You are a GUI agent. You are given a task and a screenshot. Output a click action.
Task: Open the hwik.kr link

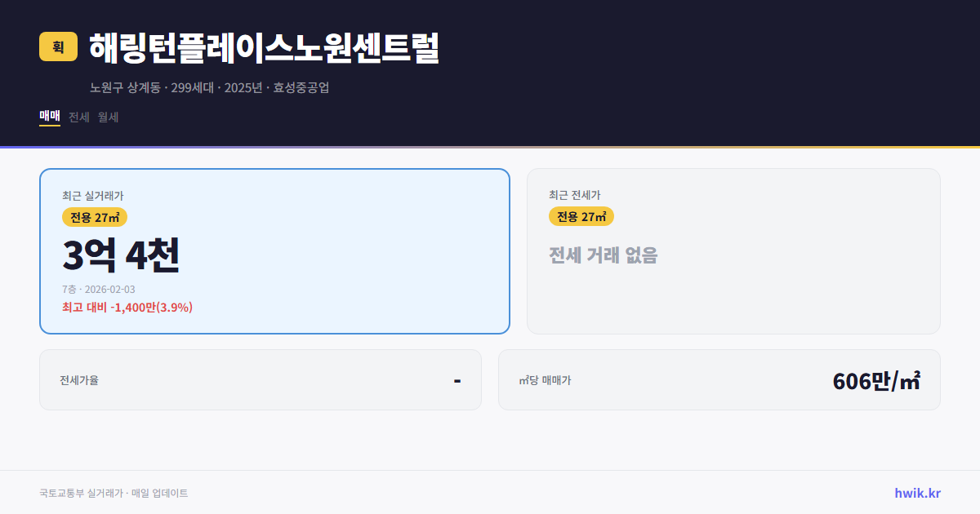[916, 493]
